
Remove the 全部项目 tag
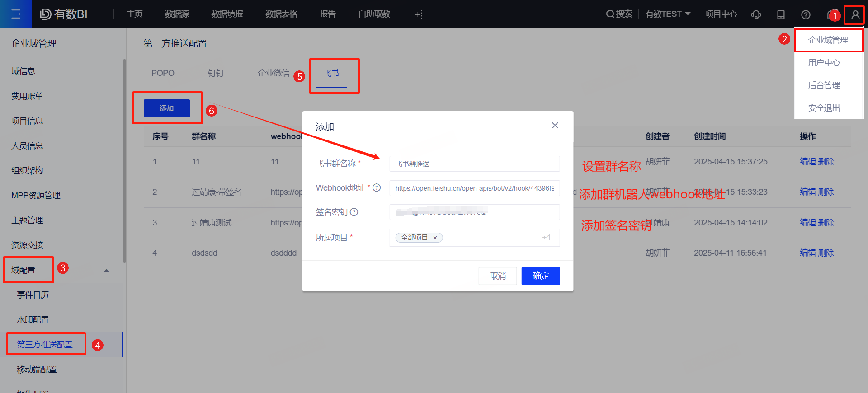click(x=435, y=238)
